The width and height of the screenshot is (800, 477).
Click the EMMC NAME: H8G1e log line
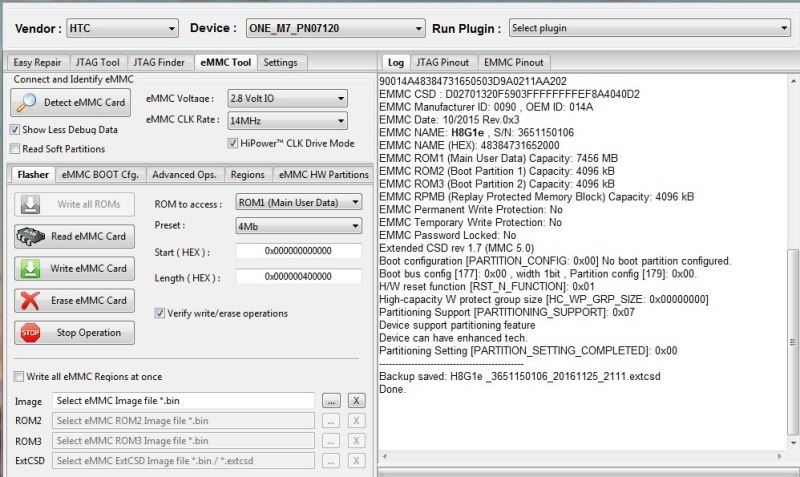(477, 133)
